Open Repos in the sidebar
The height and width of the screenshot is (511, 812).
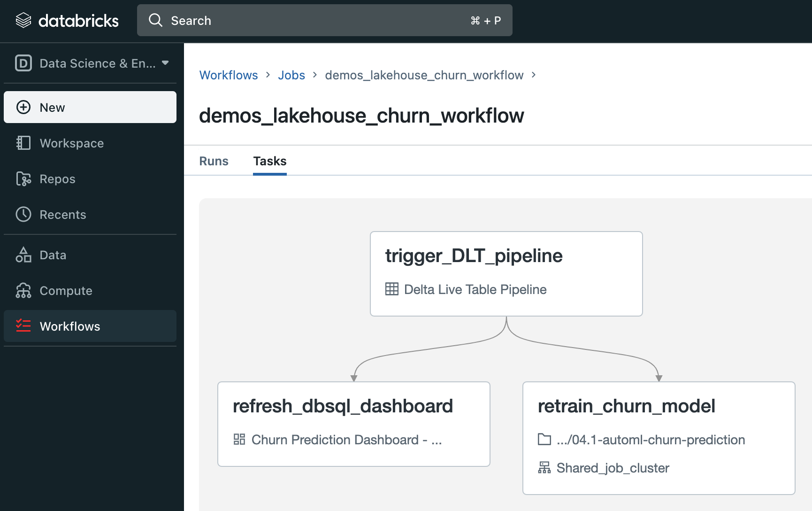coord(90,178)
